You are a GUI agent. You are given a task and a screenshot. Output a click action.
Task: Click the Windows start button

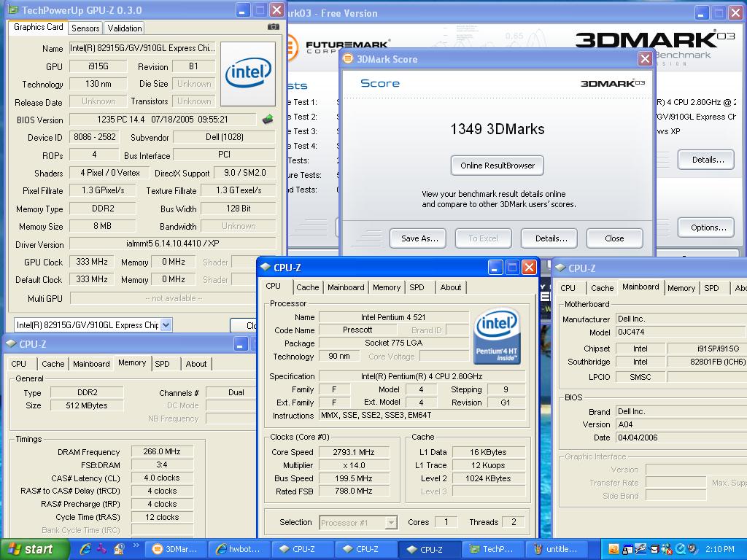[x=35, y=550]
